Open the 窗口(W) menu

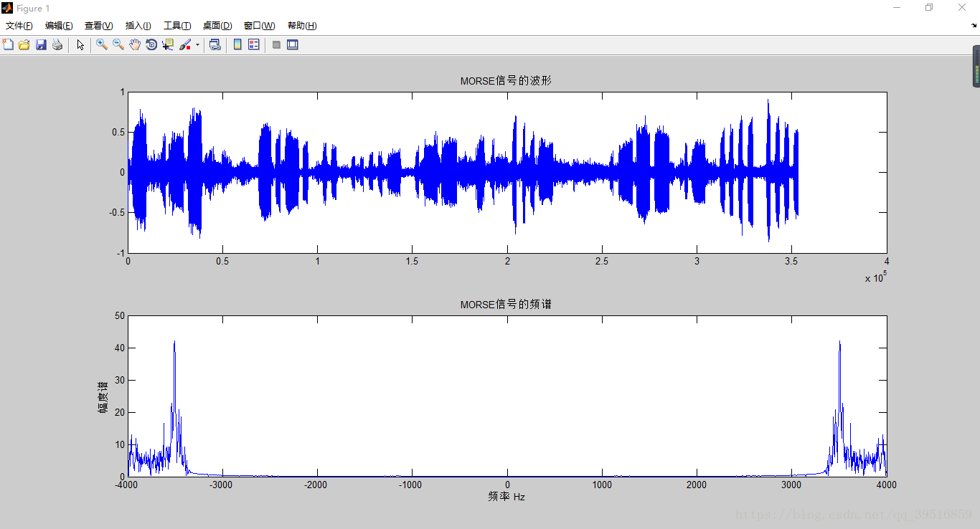(x=260, y=26)
